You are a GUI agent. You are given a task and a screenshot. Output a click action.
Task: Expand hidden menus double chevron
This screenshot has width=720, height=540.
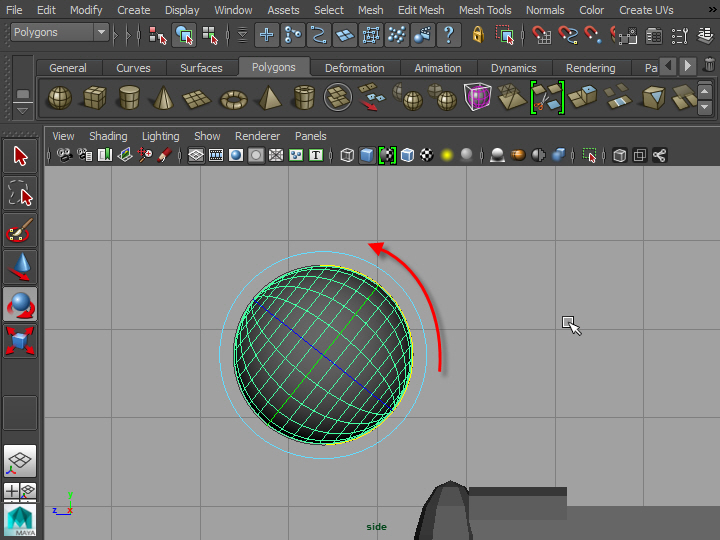(712, 10)
